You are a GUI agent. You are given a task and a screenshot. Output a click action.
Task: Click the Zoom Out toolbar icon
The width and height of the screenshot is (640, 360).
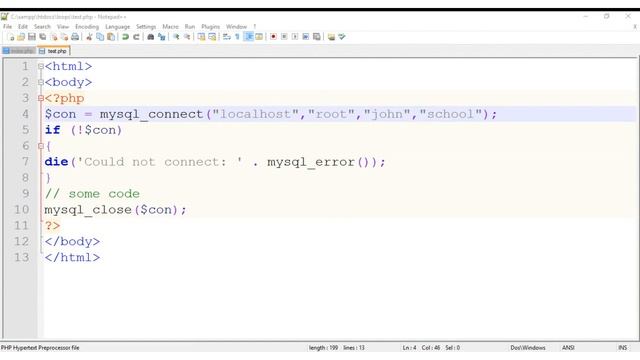[x=187, y=37]
